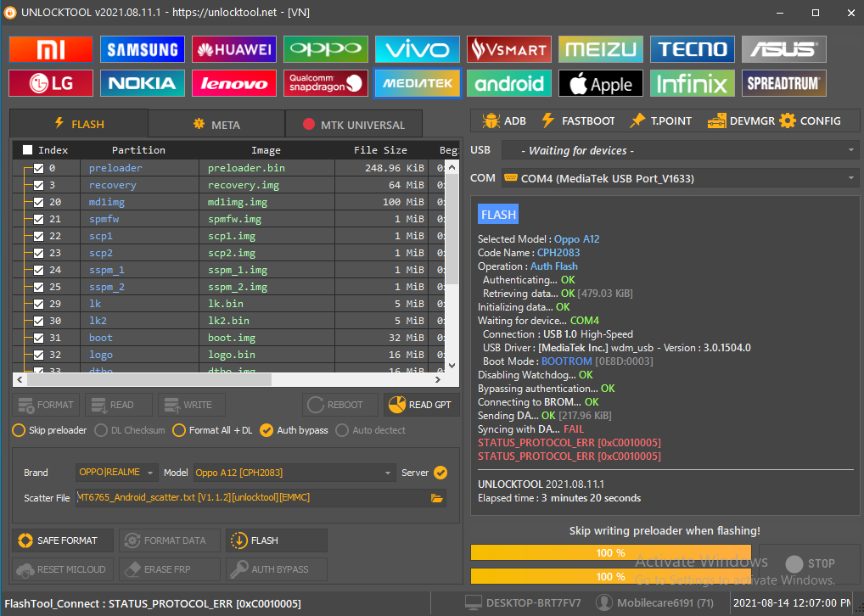Open T.POINT test point viewer
Screen dimensions: 864x616
660,120
